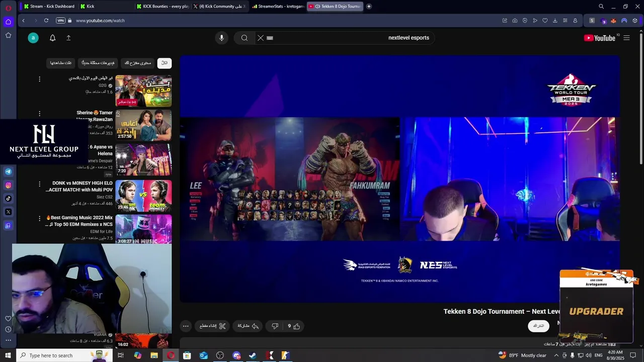The width and height of the screenshot is (644, 362).
Task: Open Windows Start menu
Action: 8,355
